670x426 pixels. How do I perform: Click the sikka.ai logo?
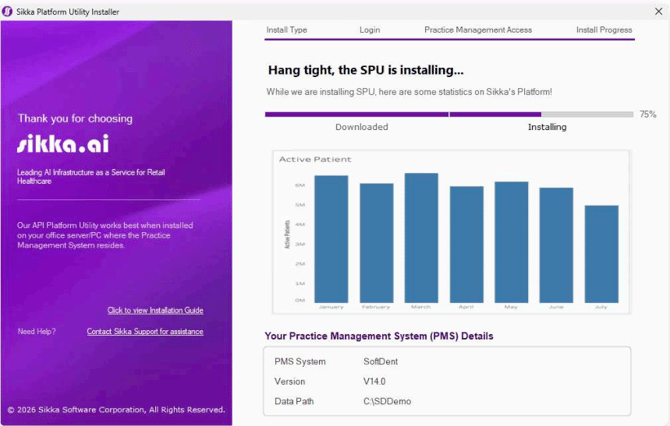tap(62, 144)
